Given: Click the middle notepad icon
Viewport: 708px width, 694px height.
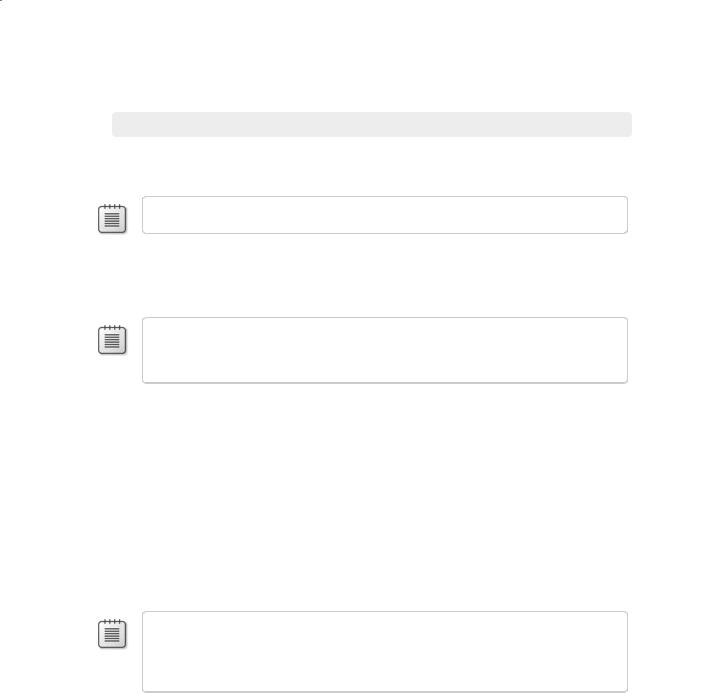Looking at the screenshot, I should point(112,340).
